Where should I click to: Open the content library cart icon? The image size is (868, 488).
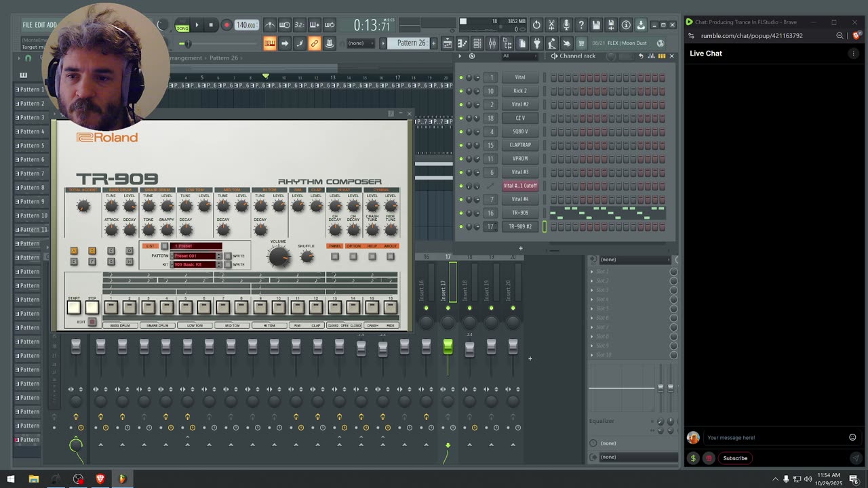point(581,43)
